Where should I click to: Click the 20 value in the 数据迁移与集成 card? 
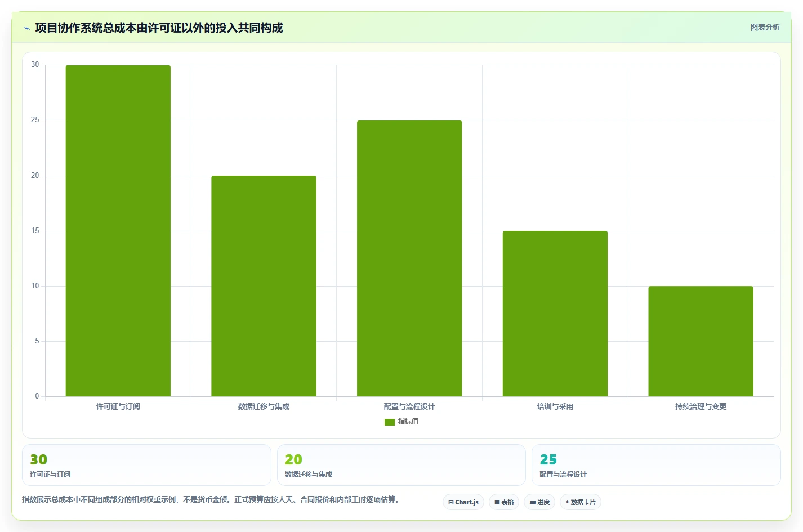[293, 459]
